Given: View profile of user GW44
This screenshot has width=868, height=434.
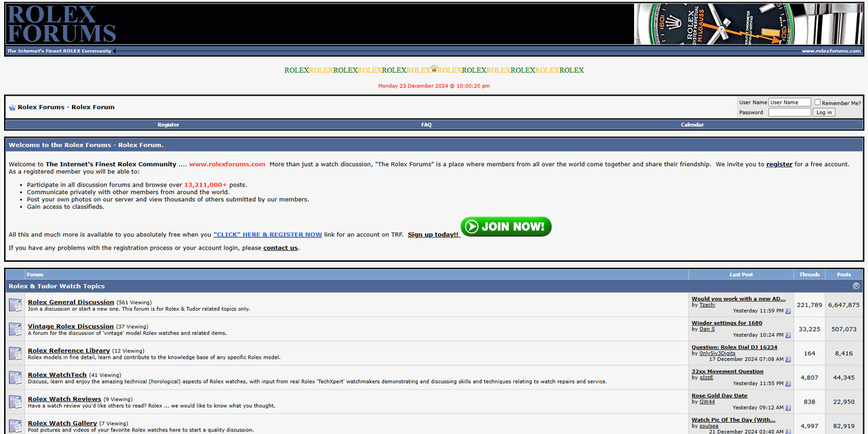Looking at the screenshot, I should coord(707,402).
